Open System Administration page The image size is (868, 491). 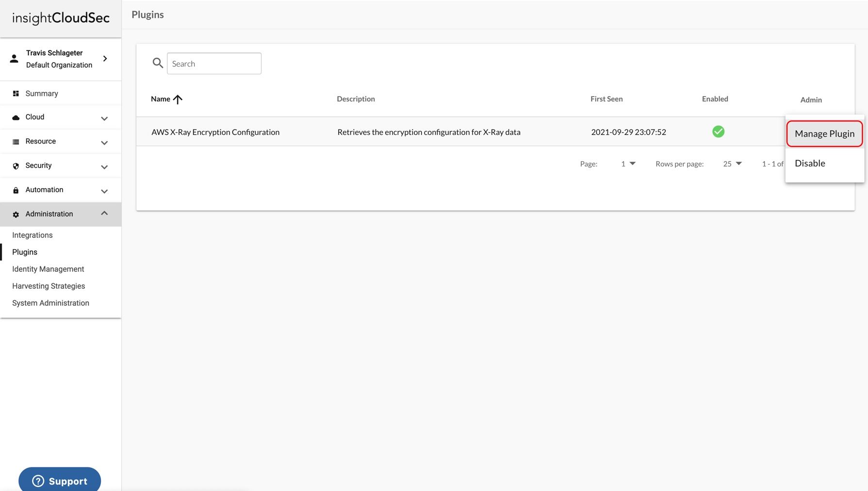50,303
